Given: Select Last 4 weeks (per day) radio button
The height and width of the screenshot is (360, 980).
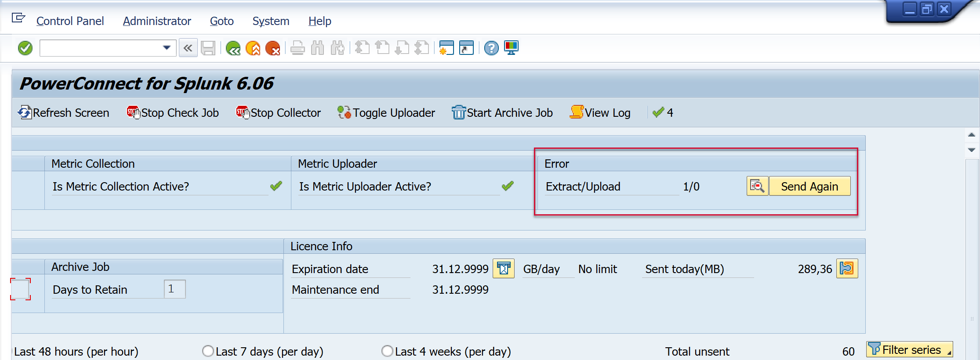Looking at the screenshot, I should pyautogui.click(x=387, y=351).
